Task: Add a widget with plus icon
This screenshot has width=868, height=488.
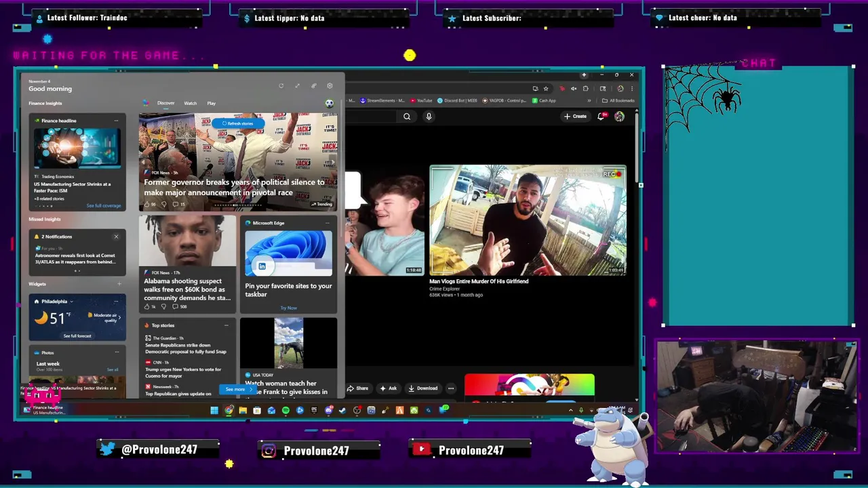Action: [119, 284]
